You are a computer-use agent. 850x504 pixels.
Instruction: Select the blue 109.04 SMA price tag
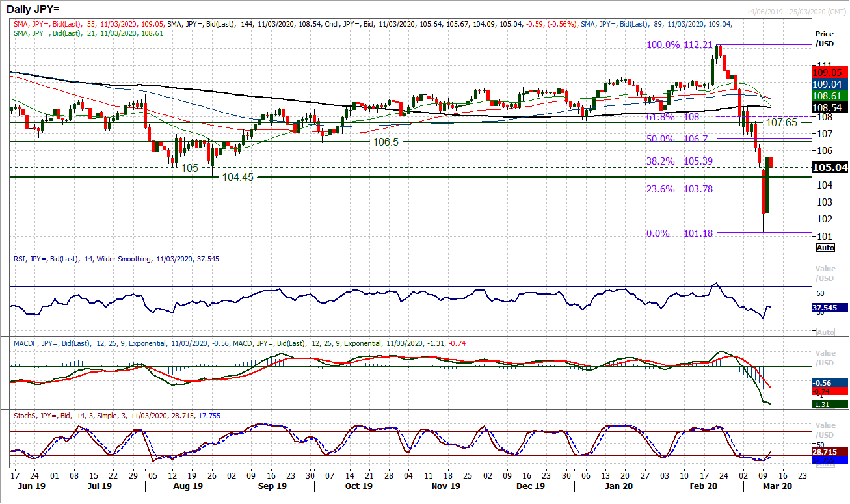[x=830, y=85]
